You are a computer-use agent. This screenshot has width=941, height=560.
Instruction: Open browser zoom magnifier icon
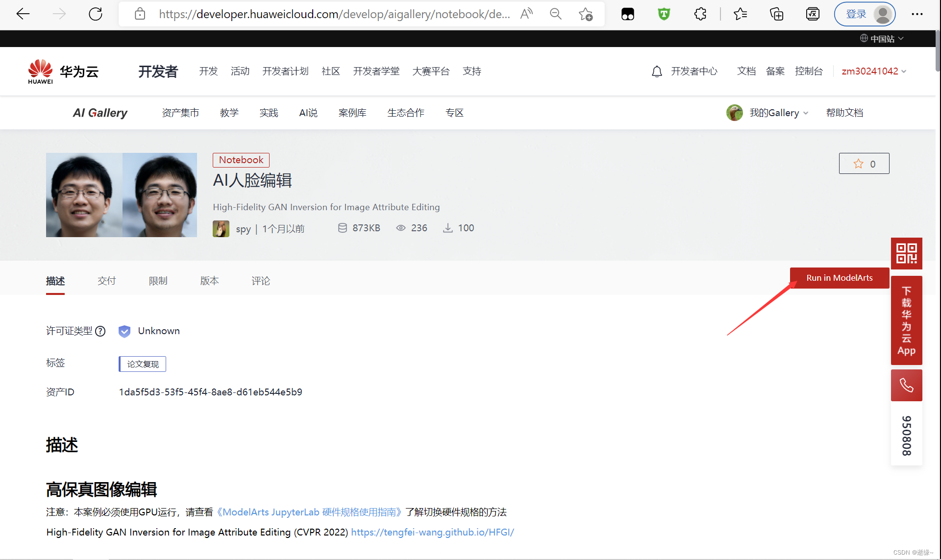(x=555, y=14)
